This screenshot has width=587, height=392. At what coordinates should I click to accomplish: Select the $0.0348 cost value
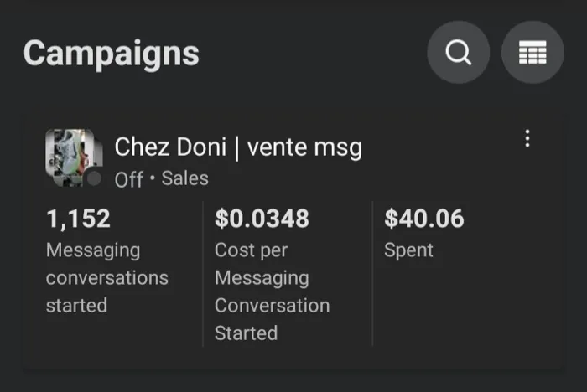pos(262,219)
